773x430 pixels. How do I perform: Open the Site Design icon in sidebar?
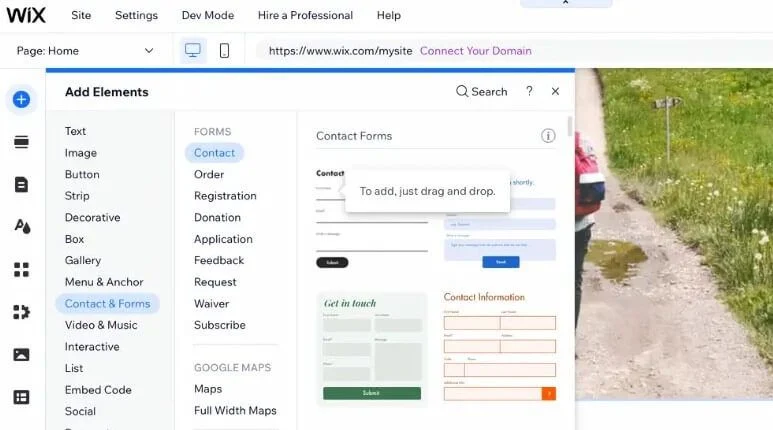tap(21, 227)
